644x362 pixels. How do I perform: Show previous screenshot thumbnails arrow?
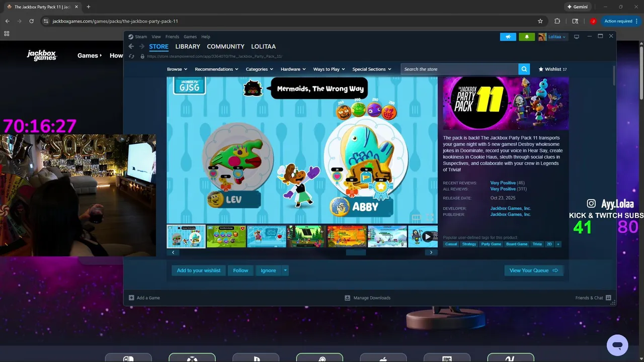pyautogui.click(x=173, y=252)
